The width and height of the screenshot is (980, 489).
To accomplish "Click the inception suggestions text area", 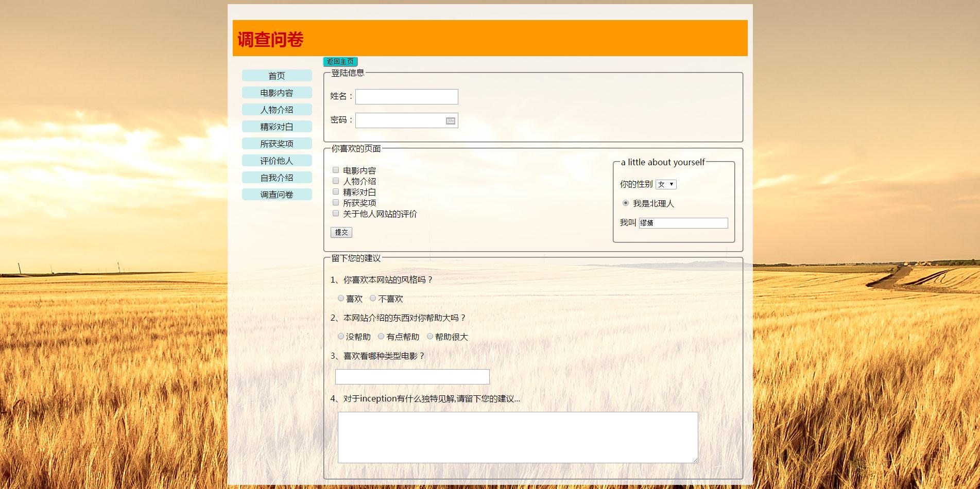I will (x=518, y=437).
